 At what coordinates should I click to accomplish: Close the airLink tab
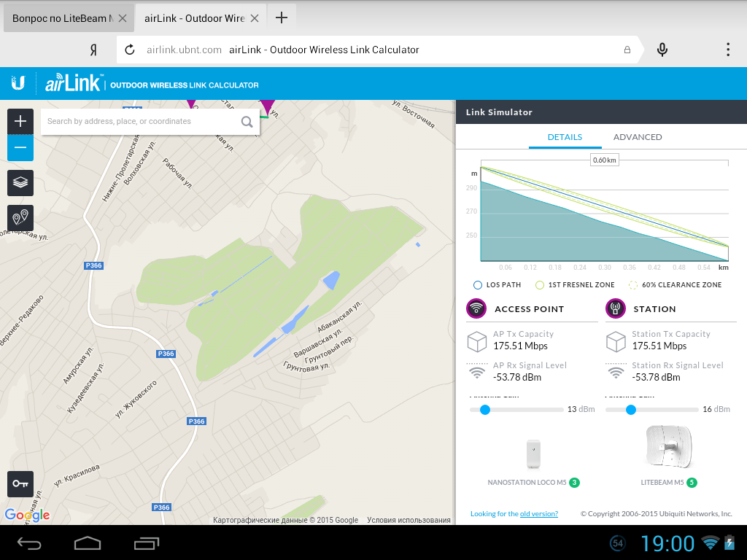tap(255, 18)
